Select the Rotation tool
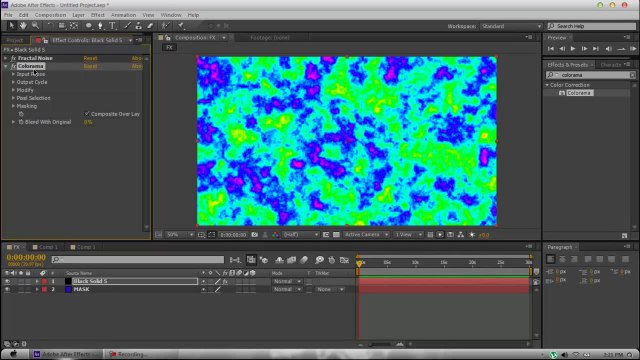 tap(50, 26)
